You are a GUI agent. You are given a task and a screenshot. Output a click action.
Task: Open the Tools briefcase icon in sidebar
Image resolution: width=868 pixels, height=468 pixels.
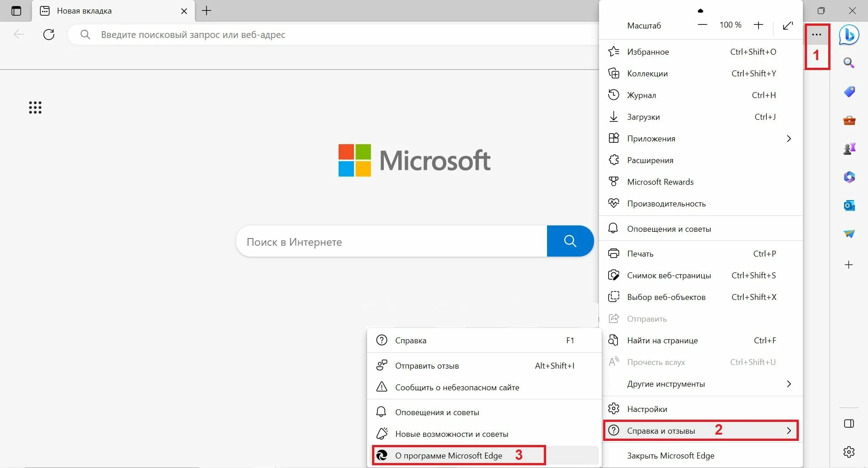point(849,120)
